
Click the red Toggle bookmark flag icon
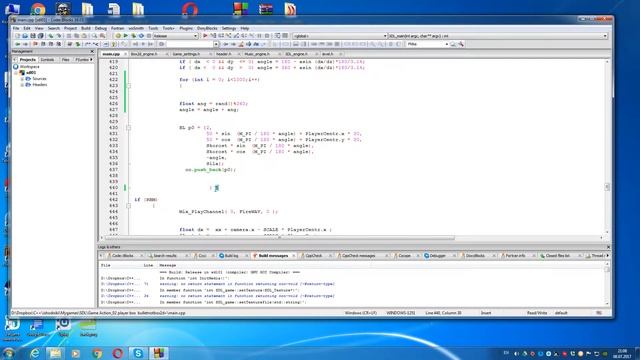35,44
